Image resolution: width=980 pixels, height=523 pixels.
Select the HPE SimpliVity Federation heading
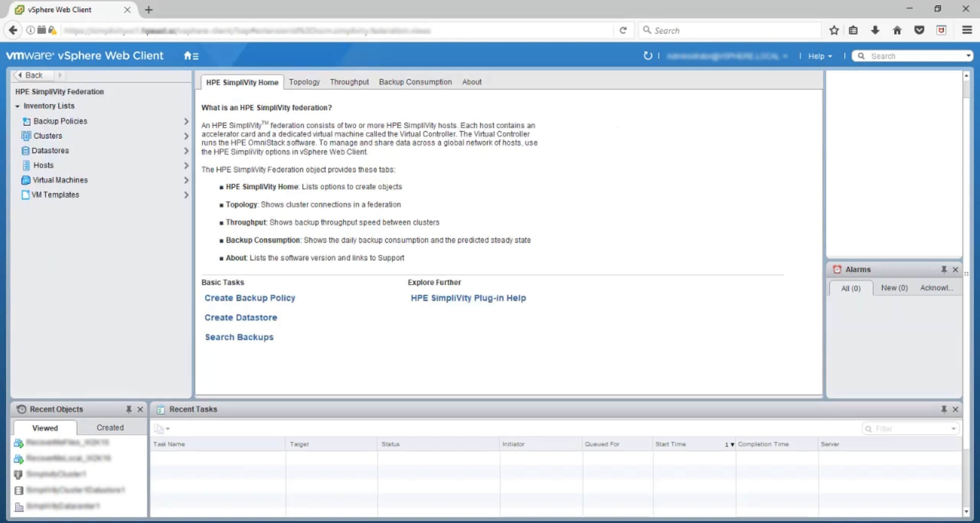(x=59, y=91)
